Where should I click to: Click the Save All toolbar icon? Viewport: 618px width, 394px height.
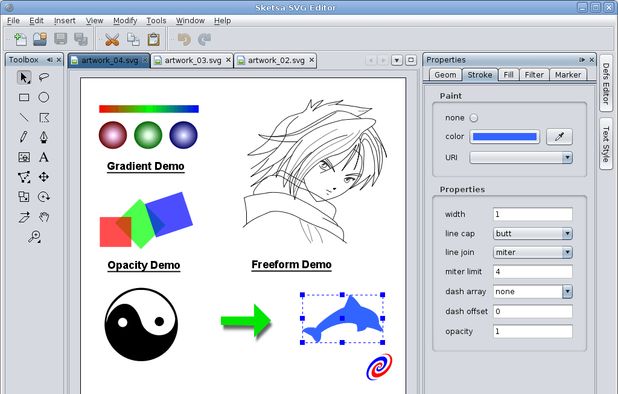tap(80, 39)
